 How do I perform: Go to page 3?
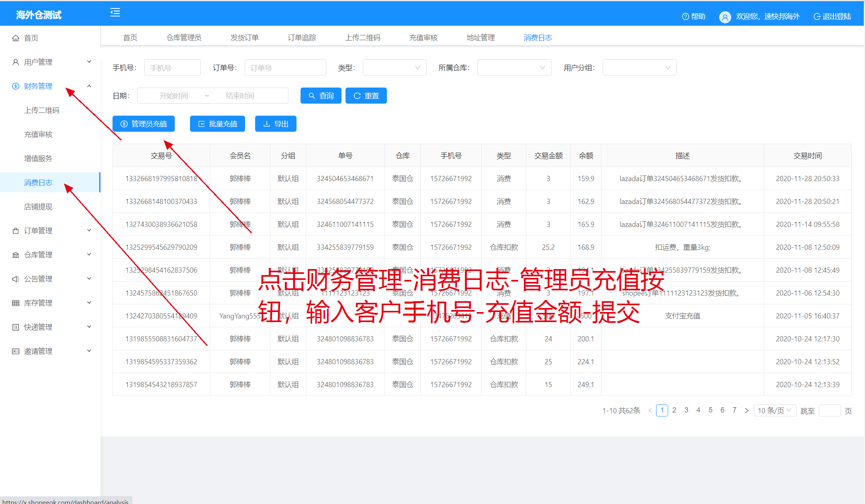pyautogui.click(x=686, y=410)
